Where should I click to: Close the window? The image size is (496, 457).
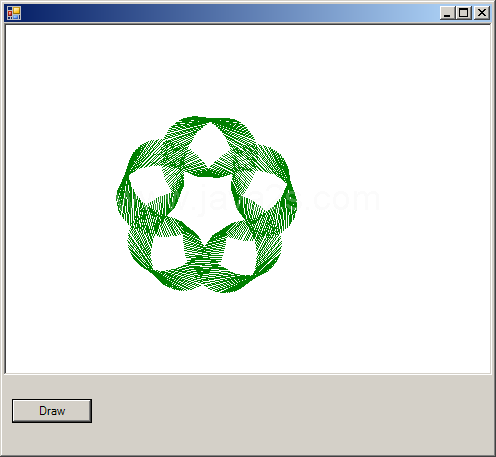[x=482, y=13]
